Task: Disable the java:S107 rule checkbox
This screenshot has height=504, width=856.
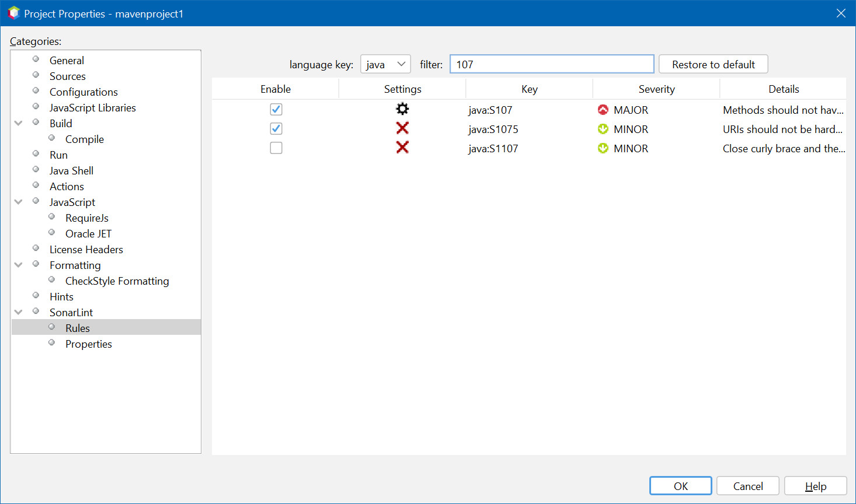Action: [x=276, y=109]
